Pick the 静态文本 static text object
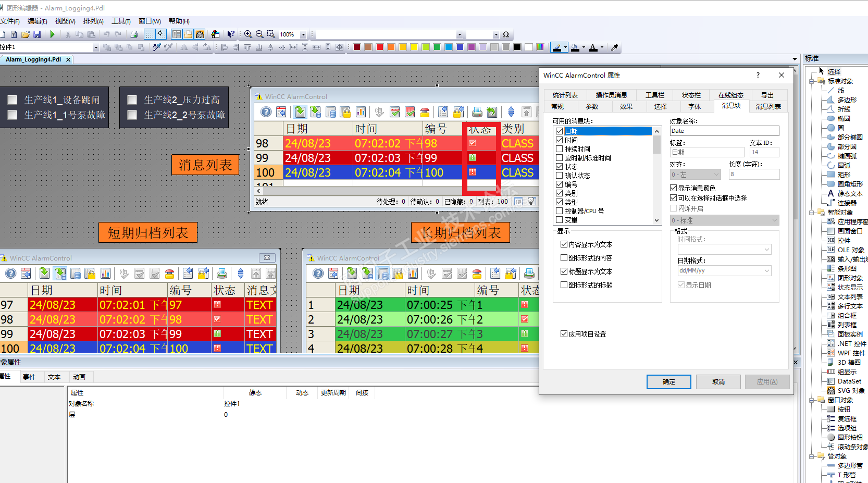868x483 pixels. click(850, 194)
